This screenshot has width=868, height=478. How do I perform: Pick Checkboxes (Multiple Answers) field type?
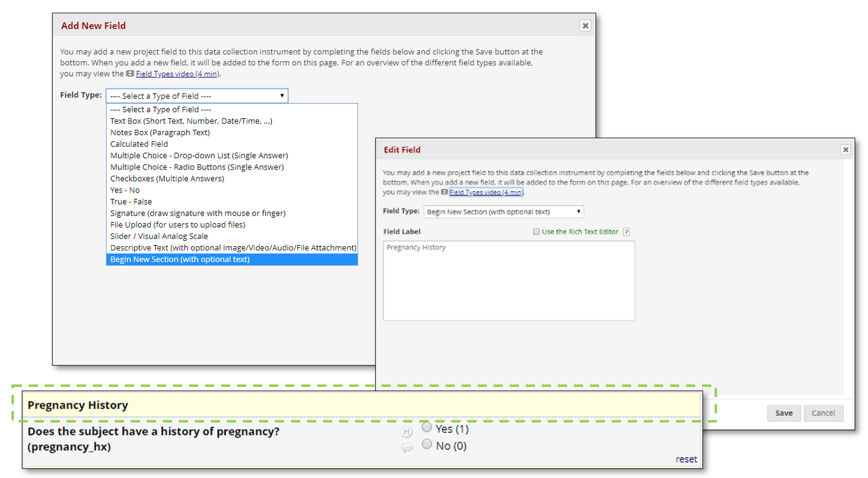(x=167, y=179)
